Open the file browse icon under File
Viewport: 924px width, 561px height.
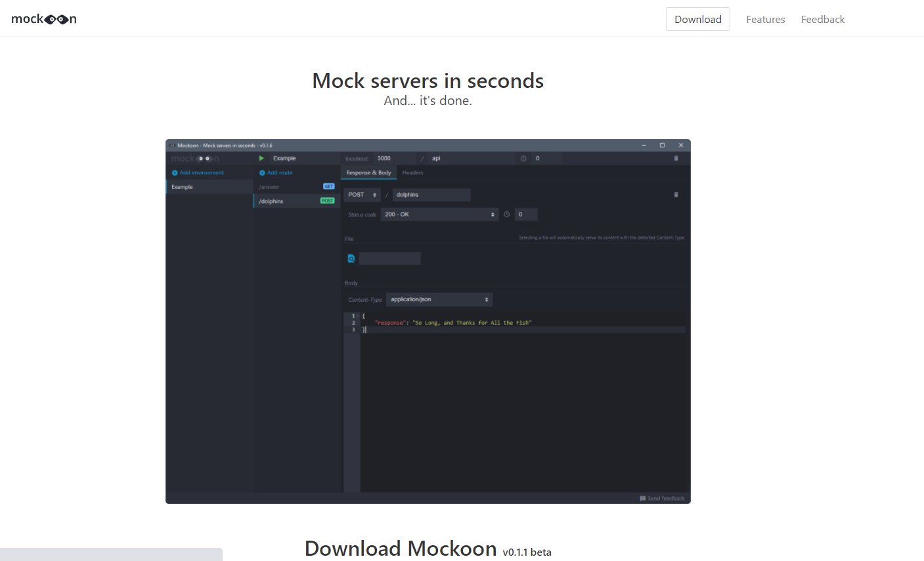pyautogui.click(x=351, y=259)
